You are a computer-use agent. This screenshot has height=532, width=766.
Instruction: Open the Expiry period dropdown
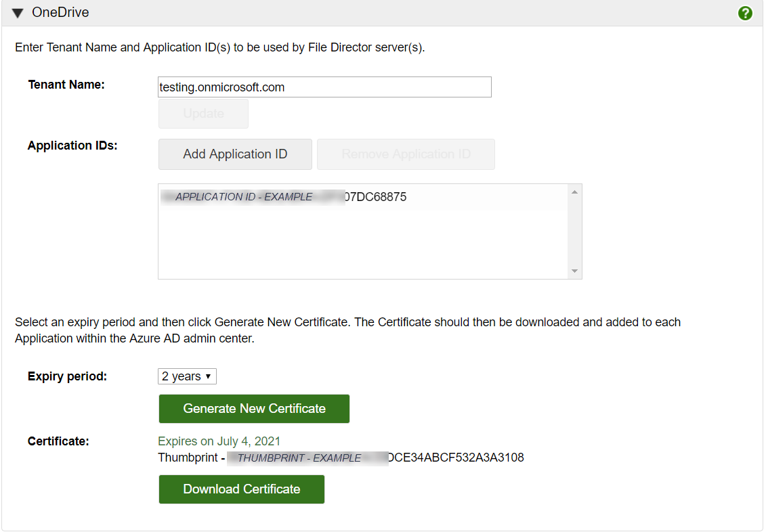click(x=187, y=376)
